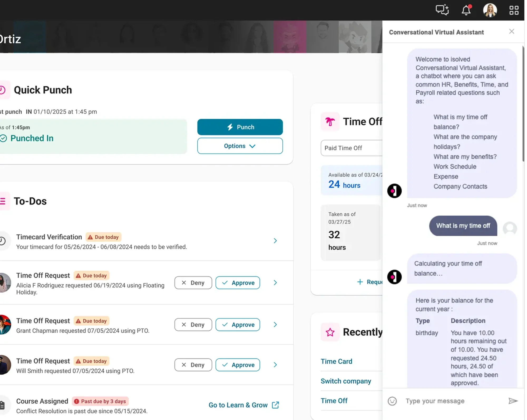Open the apps grid menu

pyautogui.click(x=514, y=10)
